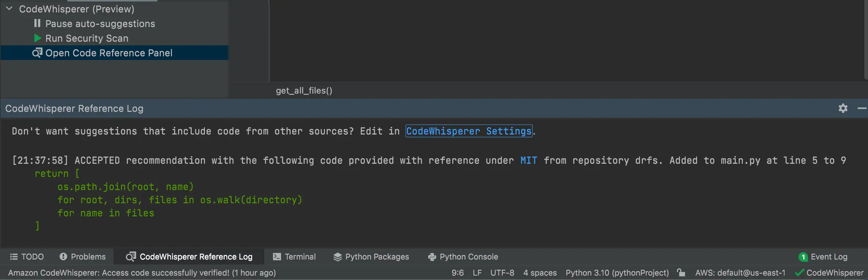Open the Event Log tool window

pyautogui.click(x=823, y=257)
